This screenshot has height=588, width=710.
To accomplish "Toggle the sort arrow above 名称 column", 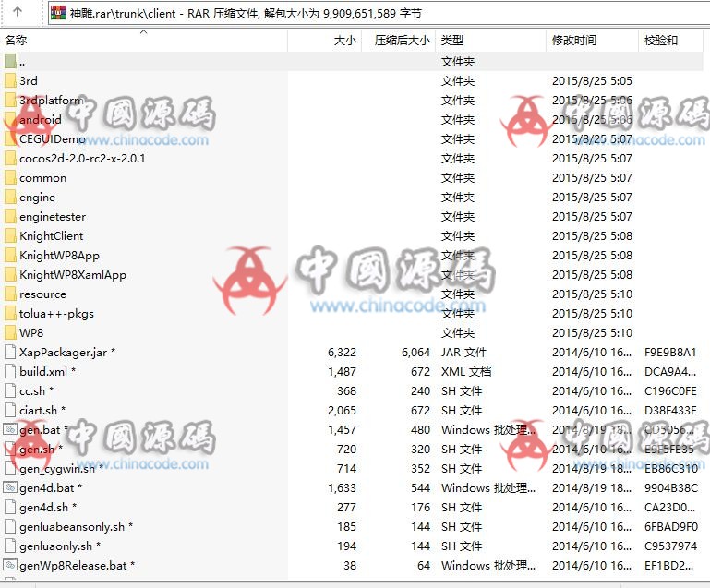I will click(143, 31).
